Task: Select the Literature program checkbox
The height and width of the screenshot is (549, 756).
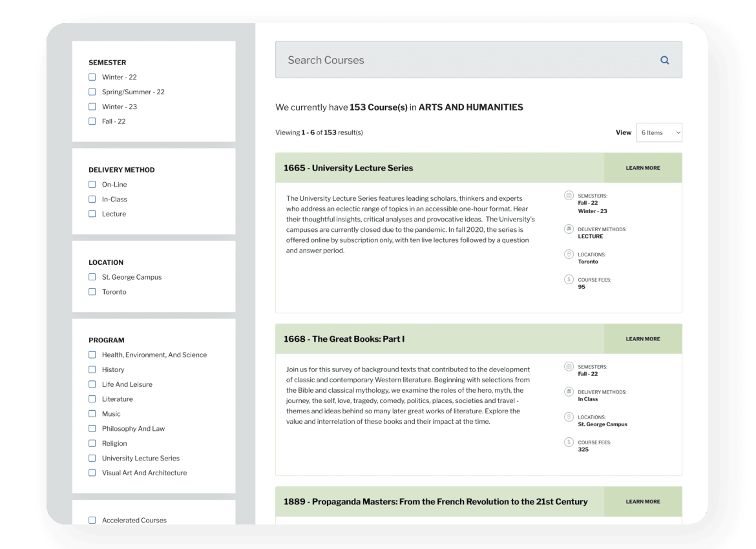Action: click(92, 399)
